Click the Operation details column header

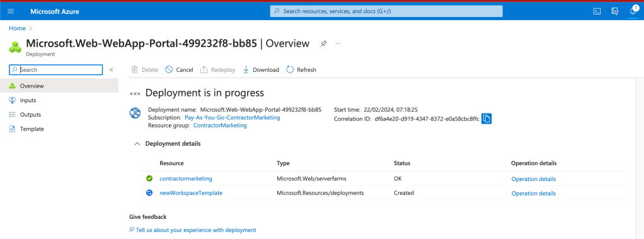coord(534,163)
